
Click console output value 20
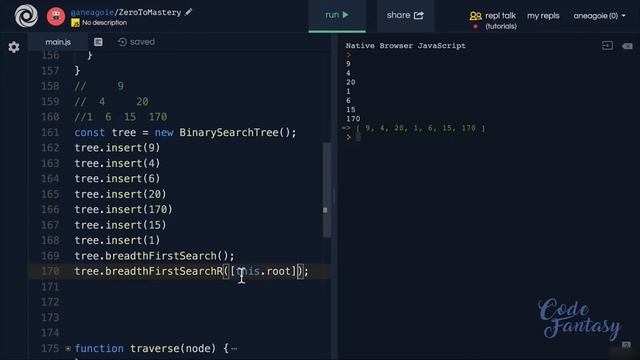pos(351,82)
